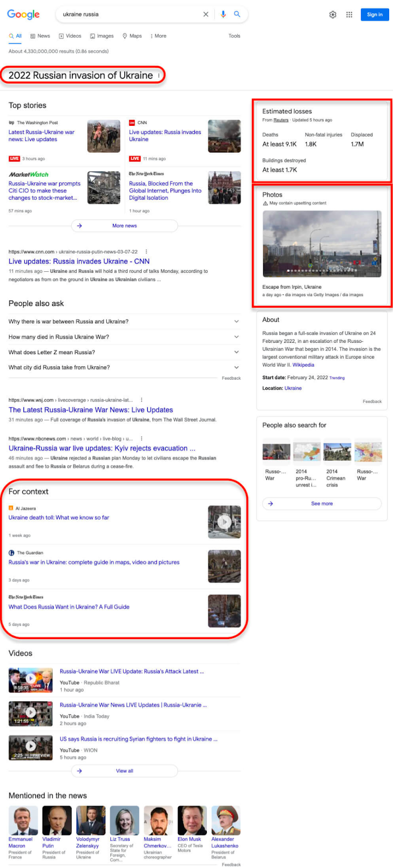The height and width of the screenshot is (868, 393).
Task: Open three-dot options for CNN result
Action: pos(146,252)
